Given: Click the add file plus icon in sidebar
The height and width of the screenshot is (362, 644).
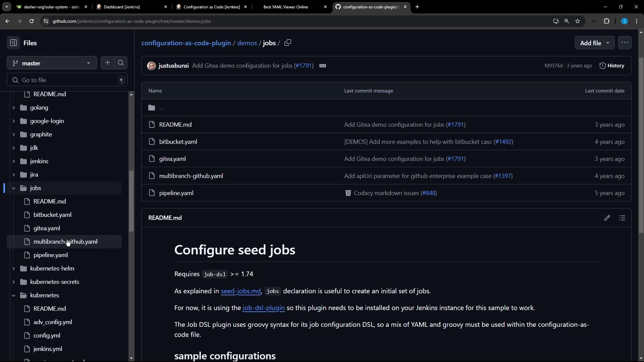Looking at the screenshot, I should click(x=107, y=63).
